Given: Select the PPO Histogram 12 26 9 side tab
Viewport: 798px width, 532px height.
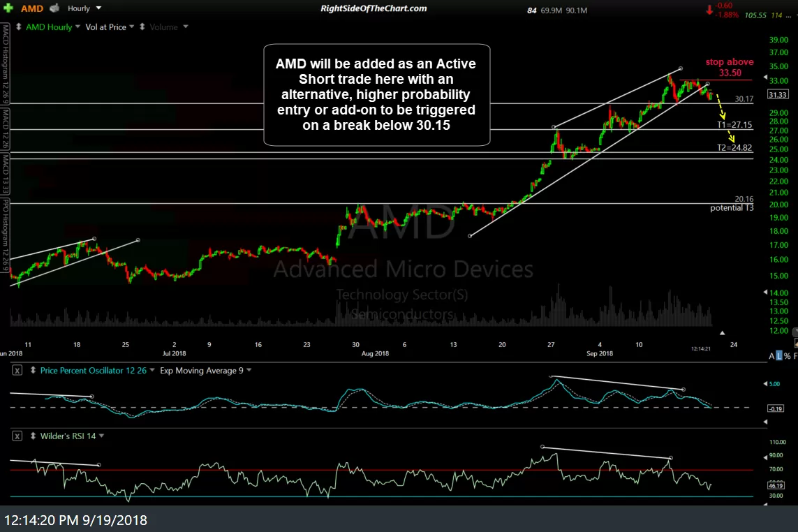Looking at the screenshot, I should point(5,235).
